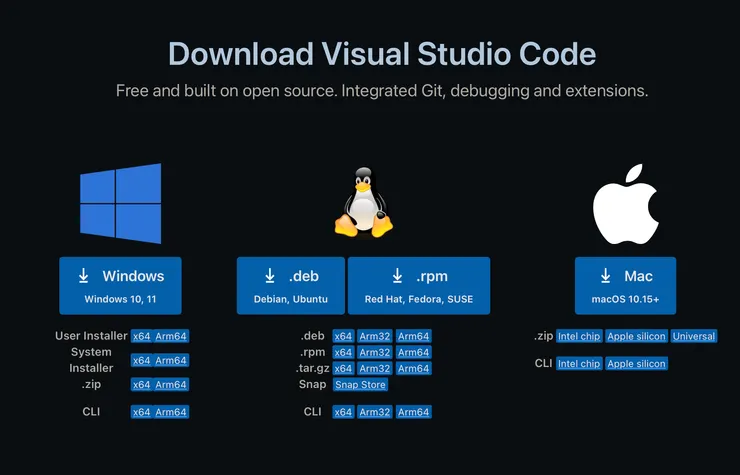This screenshot has width=740, height=475.
Task: Download the Windows 10, 11 installer
Action: tap(120, 286)
